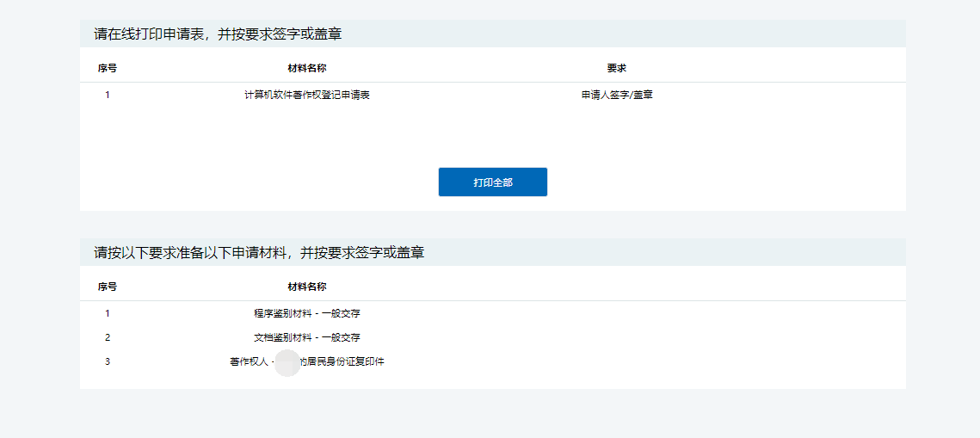Click serial number 2 in materials table
This screenshot has width=980, height=438.
point(108,337)
